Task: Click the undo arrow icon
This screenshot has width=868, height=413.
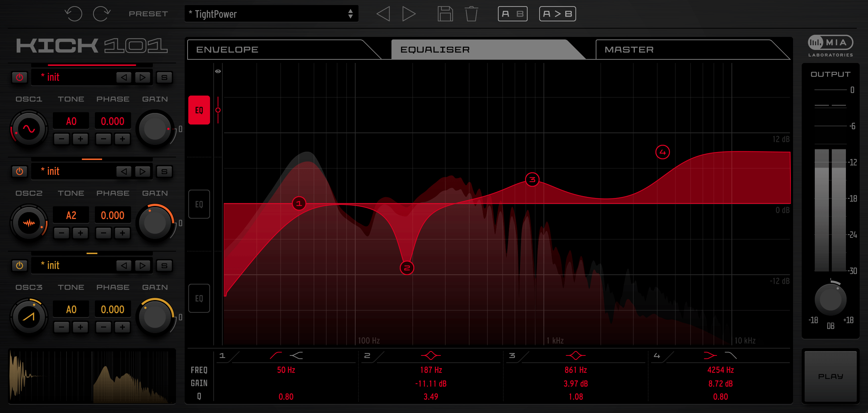Action: [74, 14]
